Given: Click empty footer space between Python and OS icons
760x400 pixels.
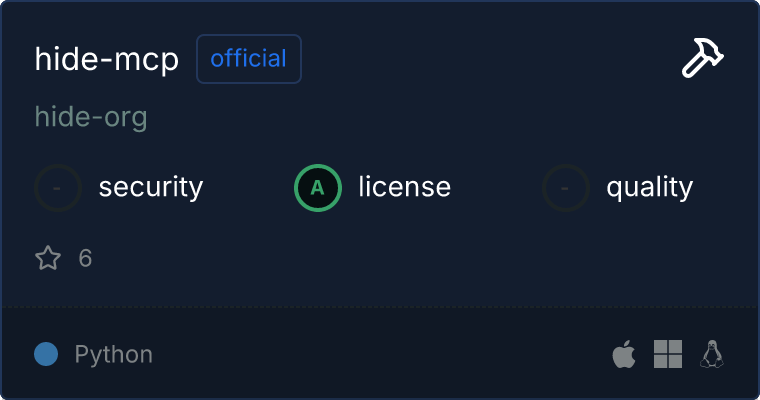Looking at the screenshot, I should click(380, 354).
